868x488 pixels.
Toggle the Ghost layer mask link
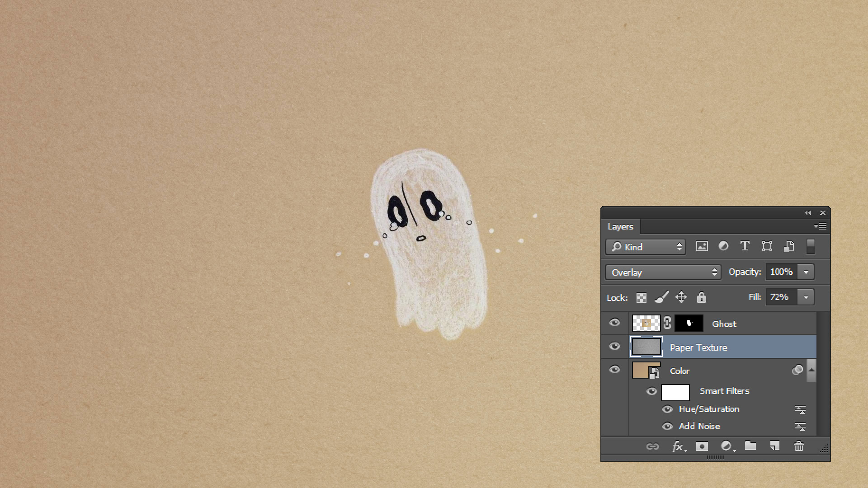coord(667,323)
